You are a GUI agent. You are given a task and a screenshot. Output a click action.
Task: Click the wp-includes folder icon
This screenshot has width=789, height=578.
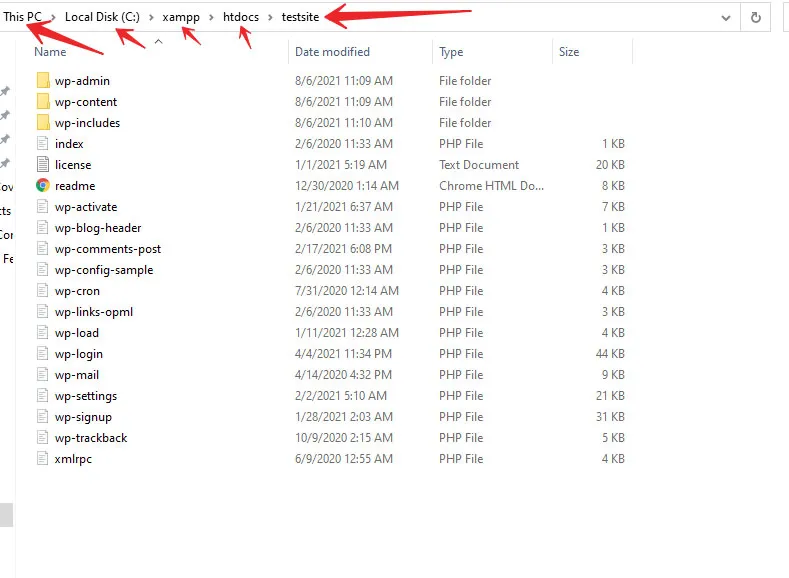pyautogui.click(x=43, y=122)
